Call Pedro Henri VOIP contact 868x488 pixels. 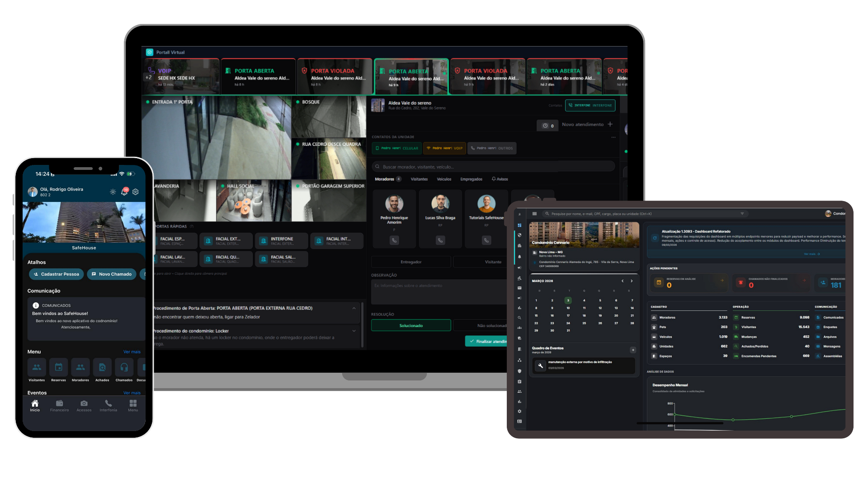tap(444, 148)
